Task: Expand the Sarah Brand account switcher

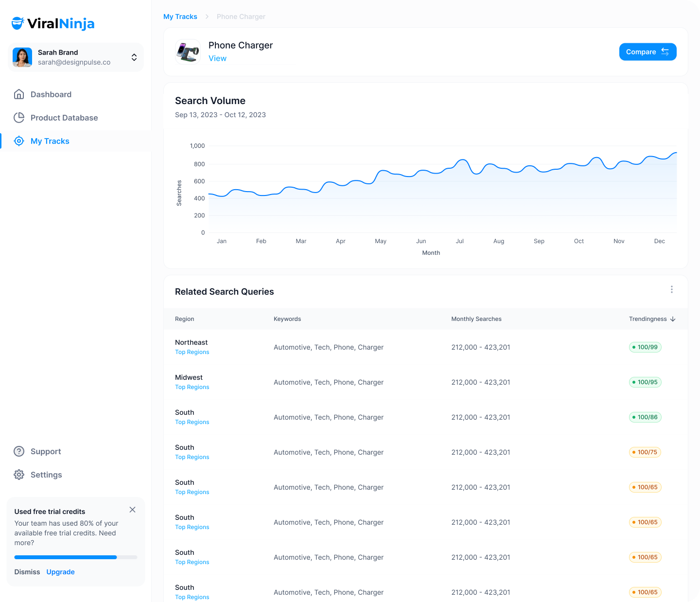Action: 134,57
